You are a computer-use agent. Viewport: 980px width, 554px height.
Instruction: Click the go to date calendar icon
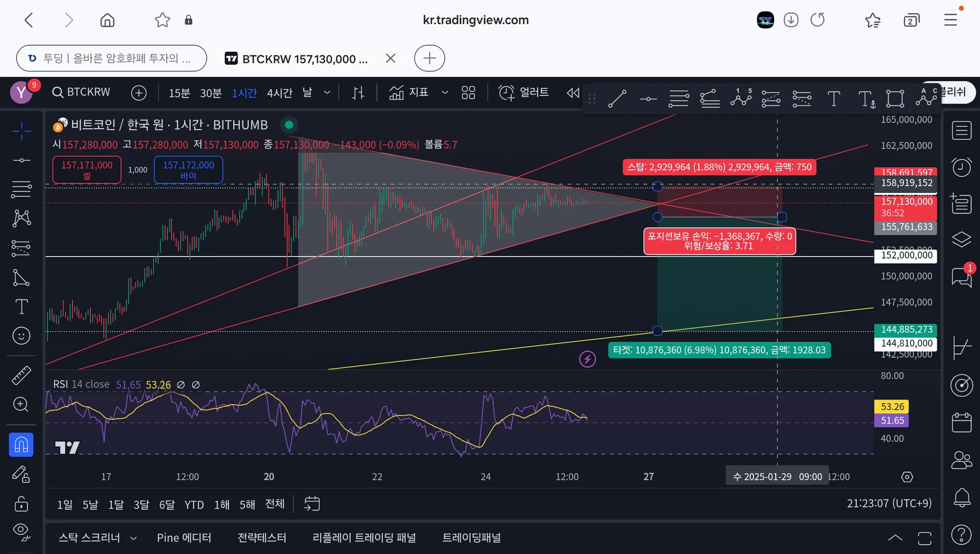(x=312, y=504)
